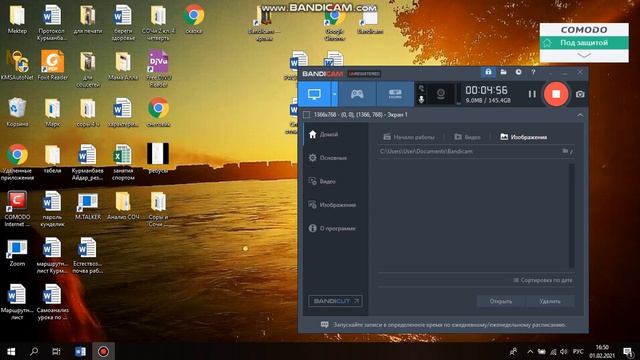
Task: Pause the Bandicam recording
Action: click(532, 94)
